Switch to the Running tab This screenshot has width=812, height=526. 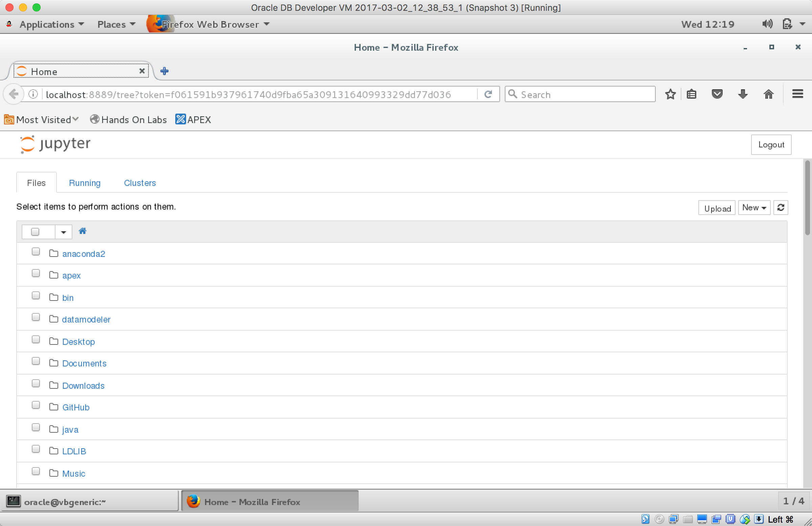pos(85,183)
